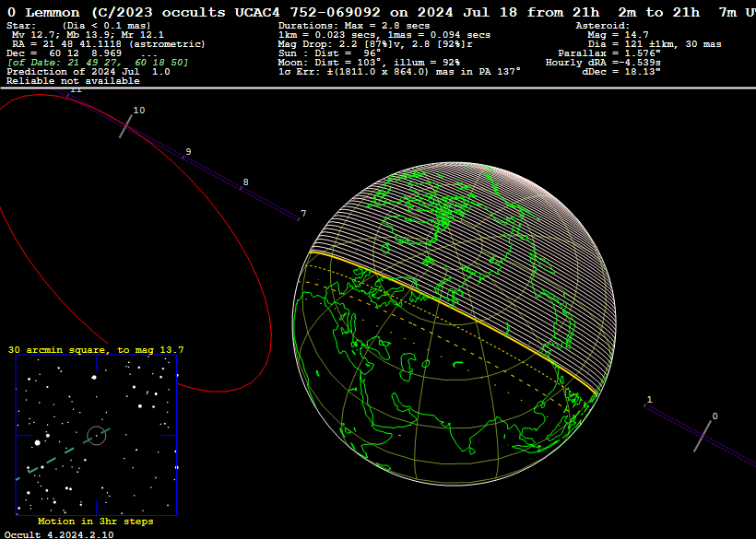Click 'Occult 4.2024.2.10' version text
This screenshot has height=539, width=756.
(59, 534)
